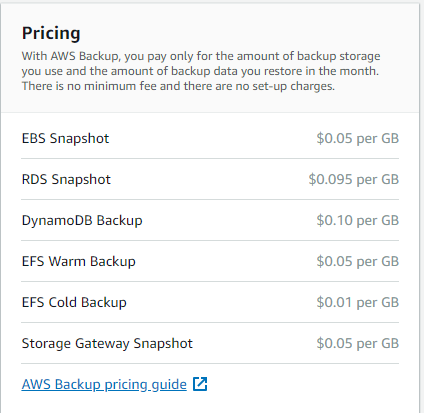The width and height of the screenshot is (424, 413).
Task: Click the Storage Gateway Snapshot label
Action: click(107, 343)
